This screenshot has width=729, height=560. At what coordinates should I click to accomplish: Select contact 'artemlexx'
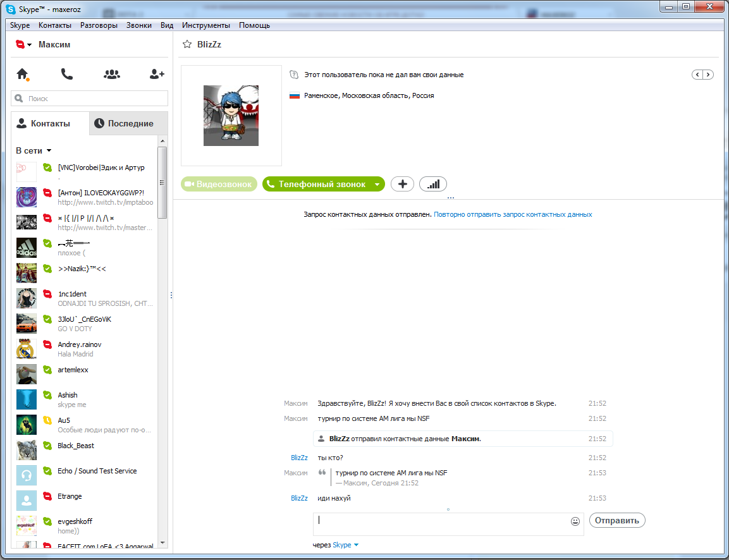tap(85, 374)
